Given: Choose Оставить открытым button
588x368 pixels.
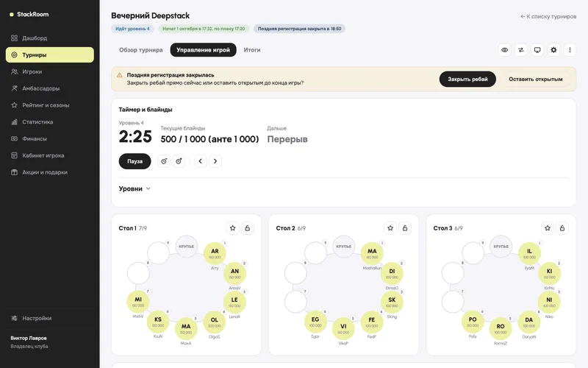Looking at the screenshot, I should tap(536, 79).
